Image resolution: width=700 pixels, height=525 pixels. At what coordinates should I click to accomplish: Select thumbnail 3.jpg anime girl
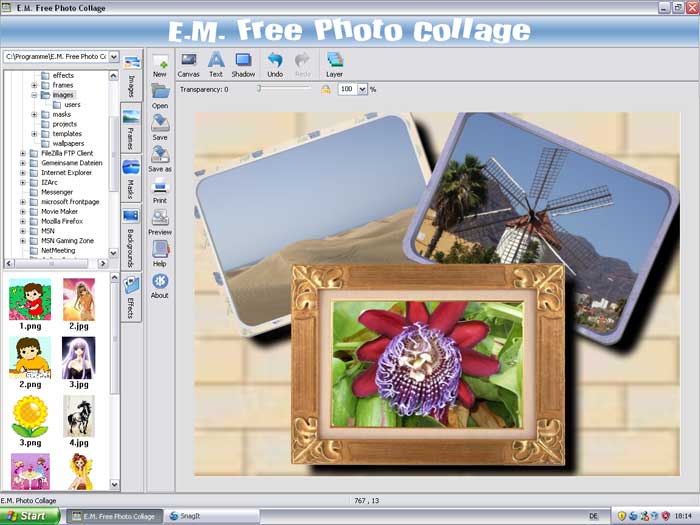79,358
